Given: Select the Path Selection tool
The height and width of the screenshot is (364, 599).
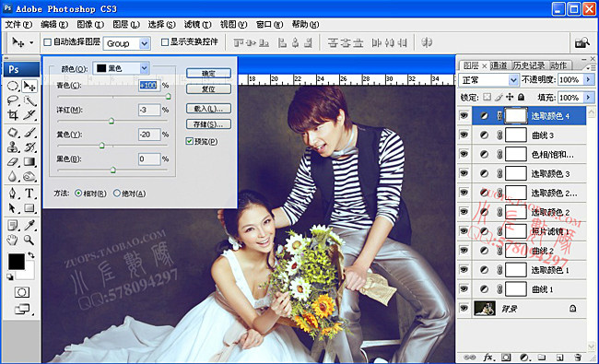Looking at the screenshot, I should tap(13, 208).
